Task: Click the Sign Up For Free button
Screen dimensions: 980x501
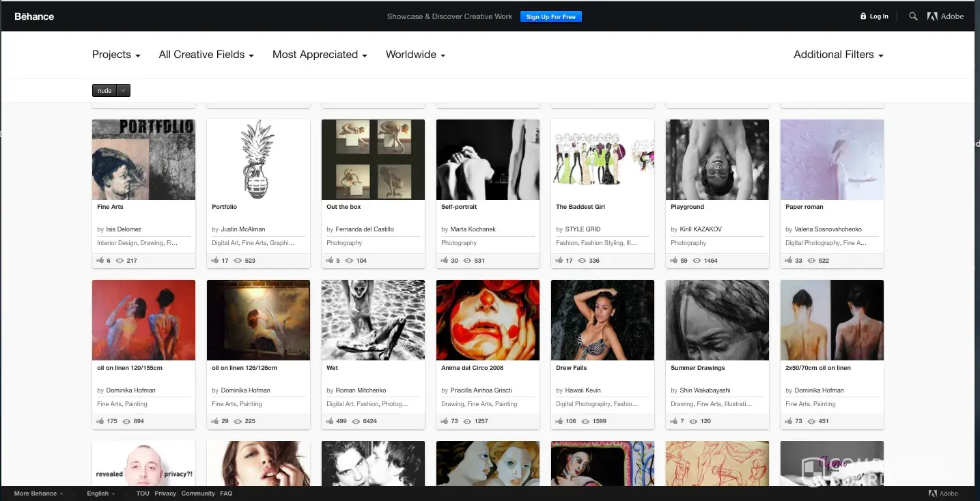Action: tap(550, 16)
